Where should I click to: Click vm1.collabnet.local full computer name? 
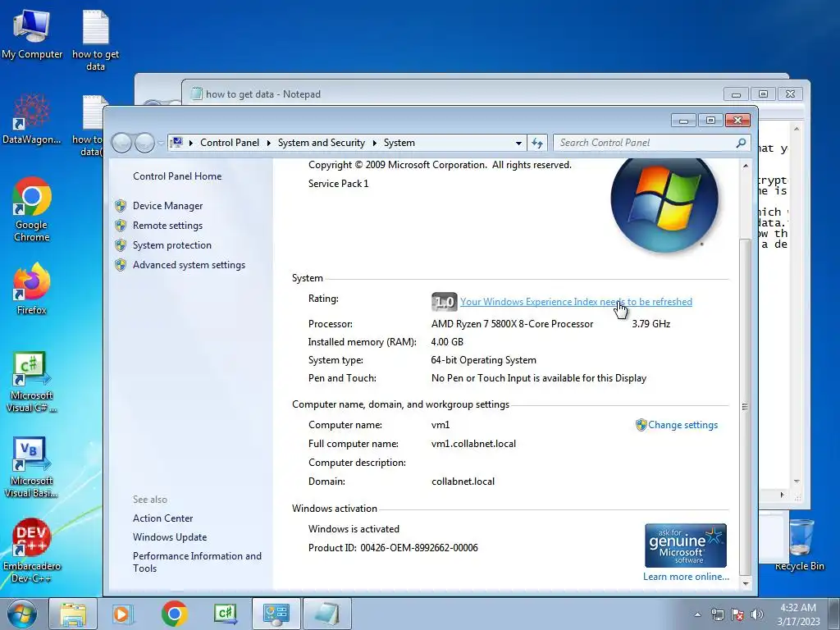point(473,444)
